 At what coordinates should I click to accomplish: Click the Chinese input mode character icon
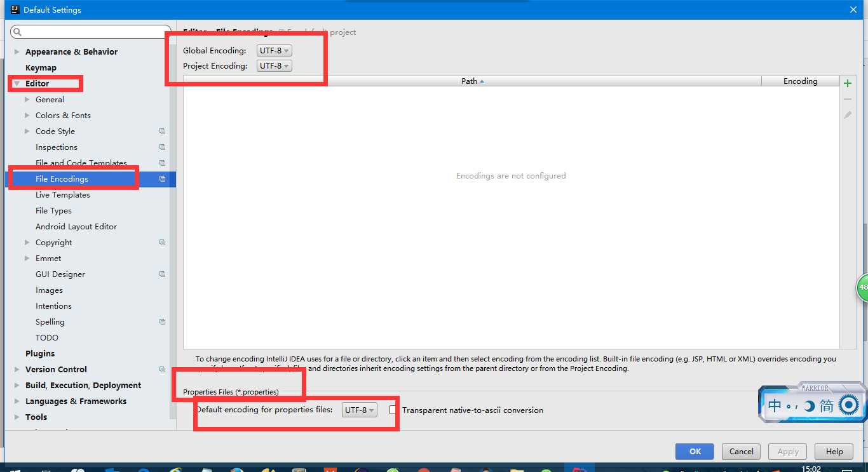[x=775, y=405]
